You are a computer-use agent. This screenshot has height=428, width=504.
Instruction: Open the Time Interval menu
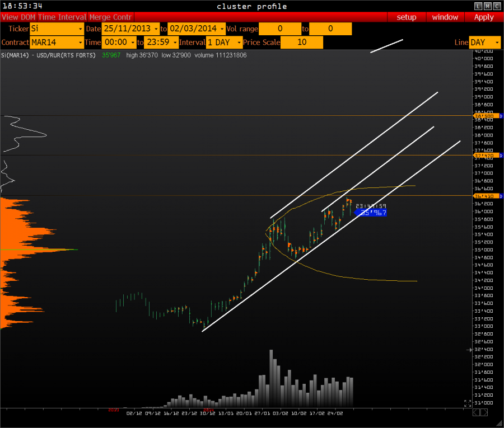tap(62, 17)
